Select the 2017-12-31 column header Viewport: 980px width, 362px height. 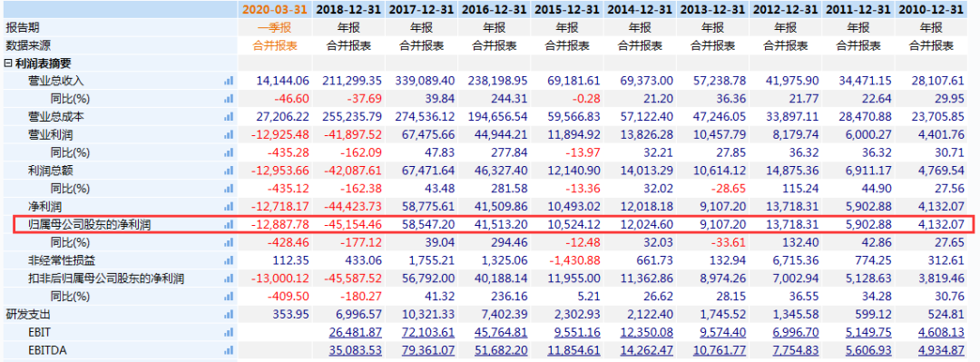pyautogui.click(x=421, y=9)
